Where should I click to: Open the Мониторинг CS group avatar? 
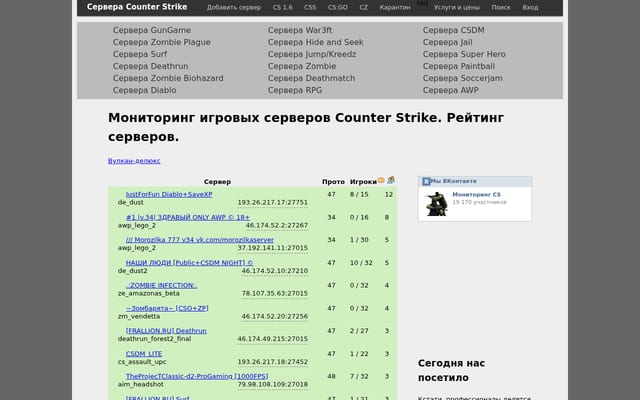pyautogui.click(x=436, y=204)
